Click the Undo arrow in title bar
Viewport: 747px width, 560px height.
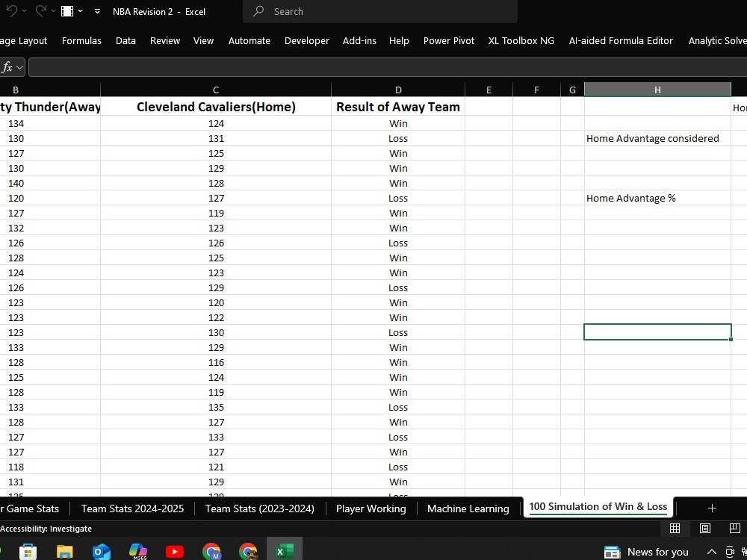pyautogui.click(x=11, y=11)
